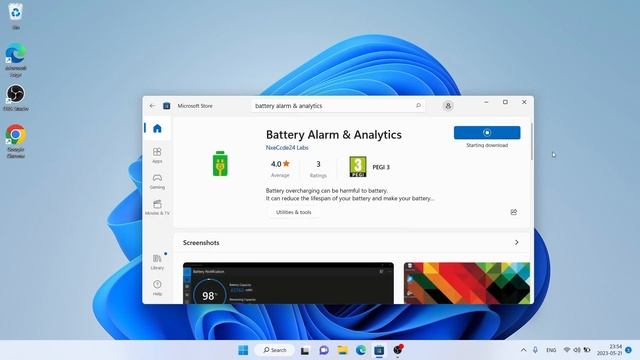Open Edge on taskbar
640x360 pixels.
[x=361, y=350]
